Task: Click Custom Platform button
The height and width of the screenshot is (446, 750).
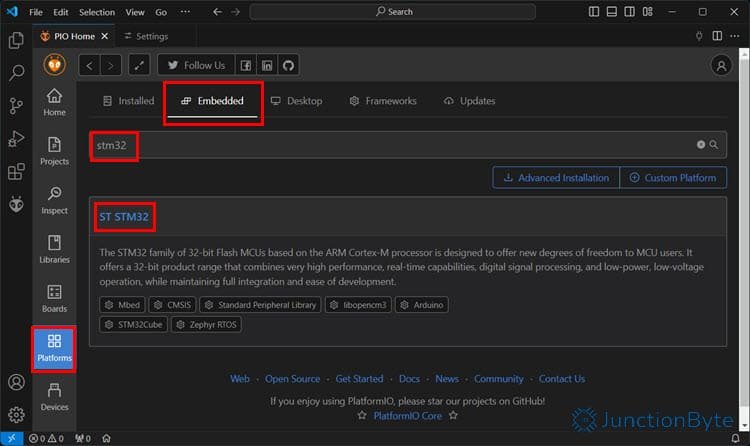Action: pos(673,178)
